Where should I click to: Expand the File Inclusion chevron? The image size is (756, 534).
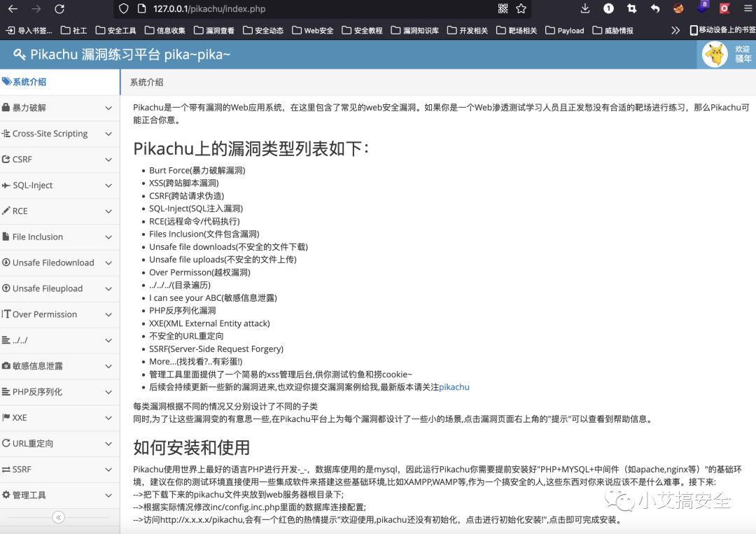[x=109, y=237]
